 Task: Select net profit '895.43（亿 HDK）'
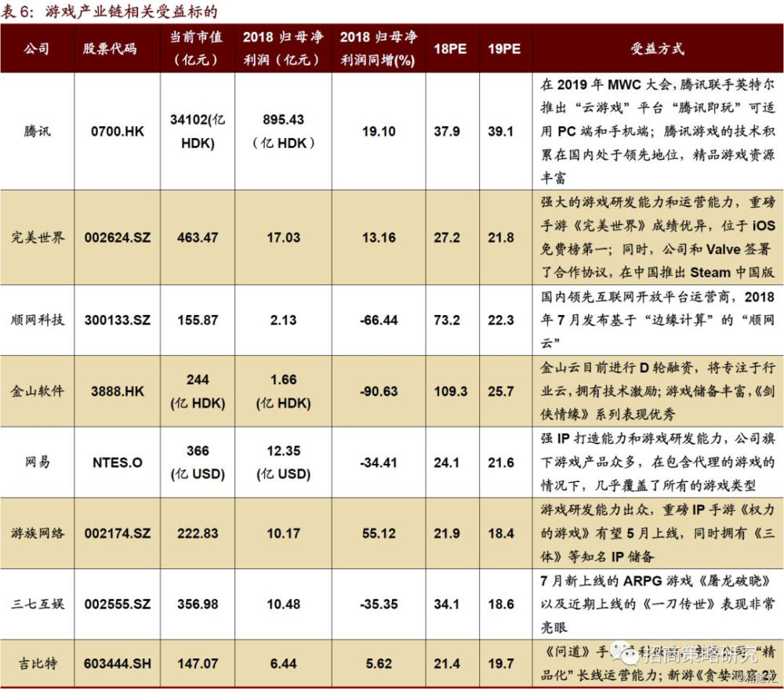(284, 131)
